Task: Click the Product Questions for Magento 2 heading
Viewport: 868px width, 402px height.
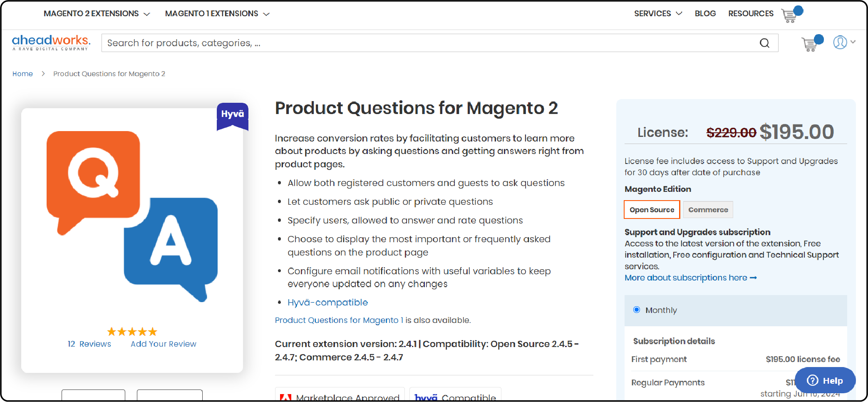Action: [416, 108]
